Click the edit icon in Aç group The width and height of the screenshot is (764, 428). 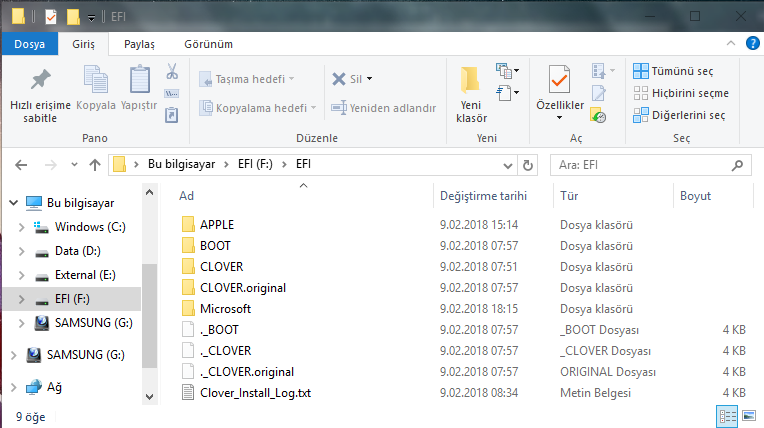point(599,93)
